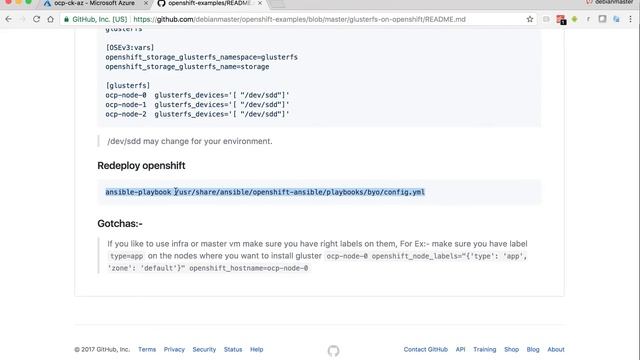
Task: Click the [OSEv3:vars] line
Action: tap(130, 47)
